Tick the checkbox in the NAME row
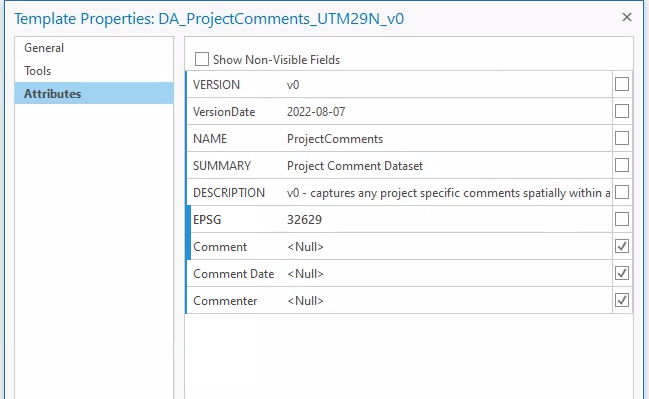649x399 pixels. pyautogui.click(x=622, y=138)
